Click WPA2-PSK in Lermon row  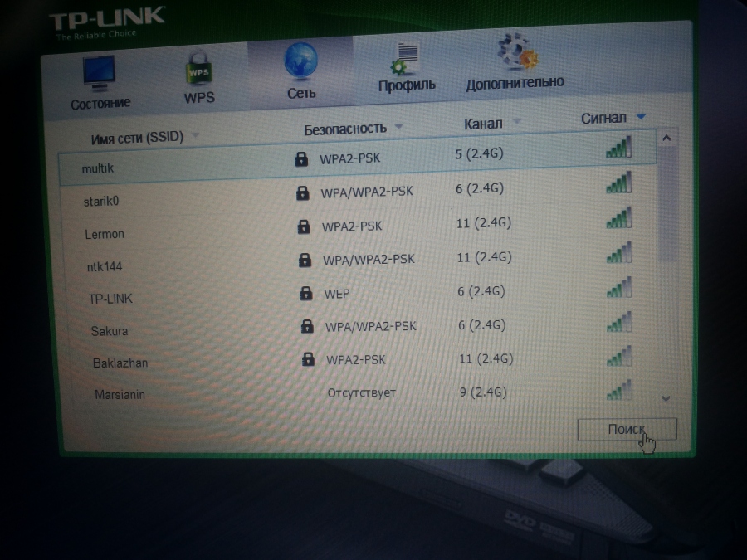[352, 226]
